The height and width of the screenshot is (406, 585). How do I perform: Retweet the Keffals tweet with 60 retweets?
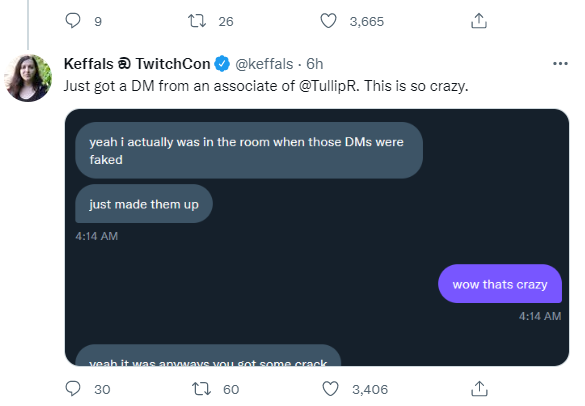pos(201,389)
